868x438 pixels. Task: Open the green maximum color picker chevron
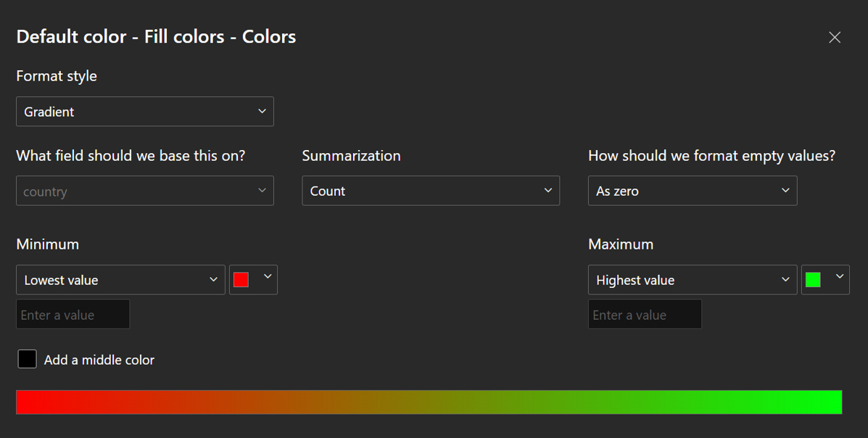[839, 279]
